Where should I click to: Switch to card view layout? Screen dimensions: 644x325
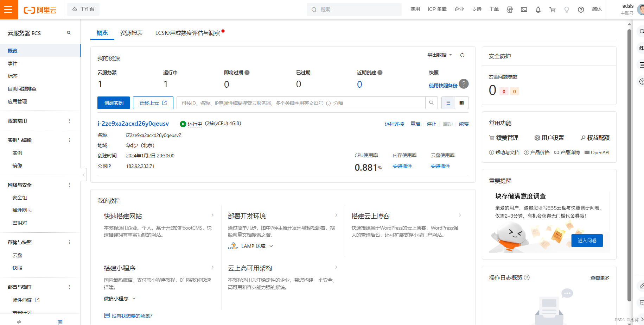461,103
